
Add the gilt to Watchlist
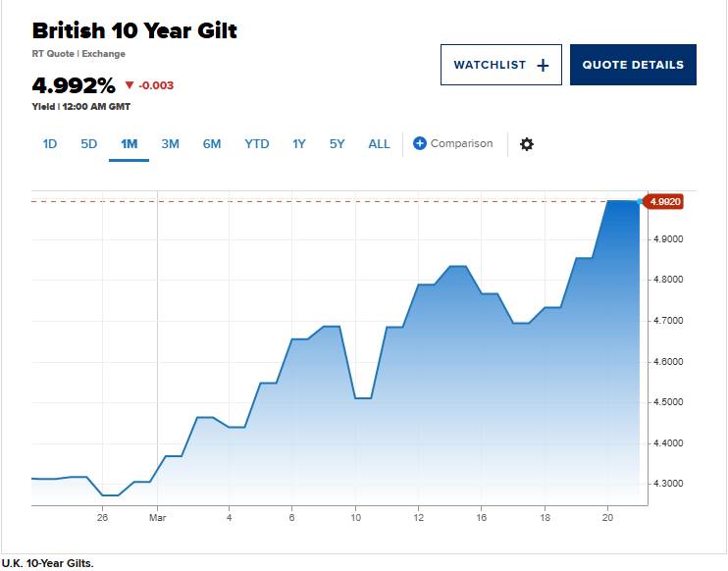pyautogui.click(x=501, y=65)
